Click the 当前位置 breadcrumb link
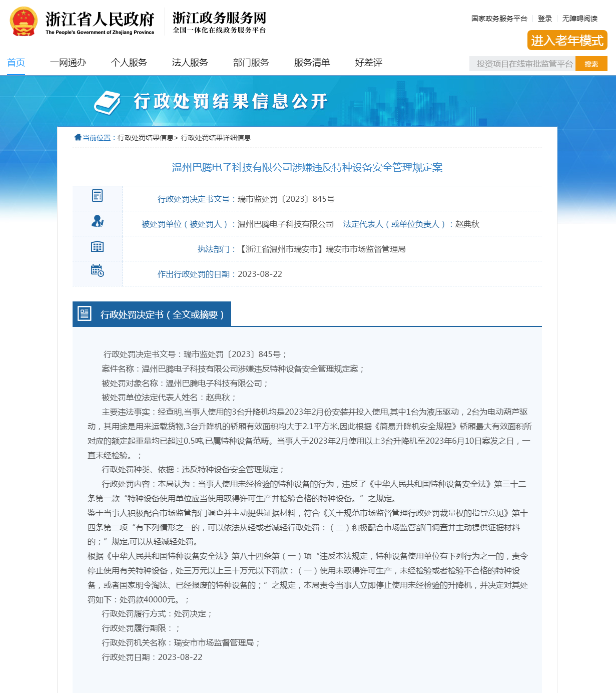616x693 pixels. [97, 138]
